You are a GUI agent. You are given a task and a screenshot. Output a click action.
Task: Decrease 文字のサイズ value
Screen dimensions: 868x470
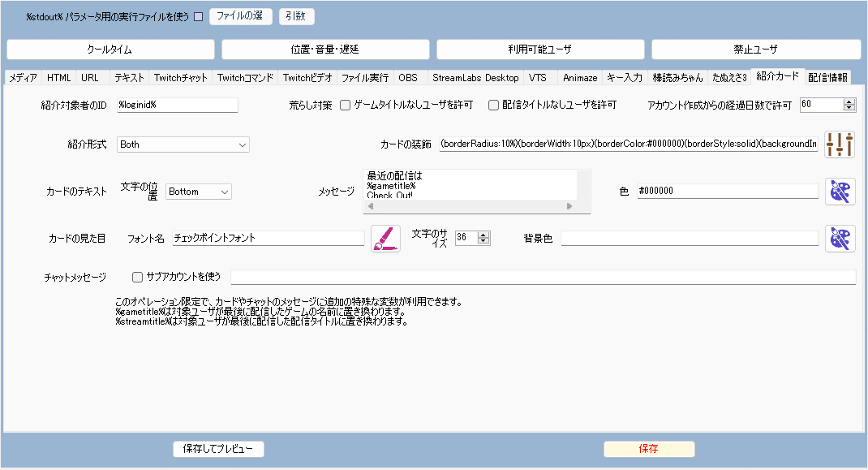(483, 240)
